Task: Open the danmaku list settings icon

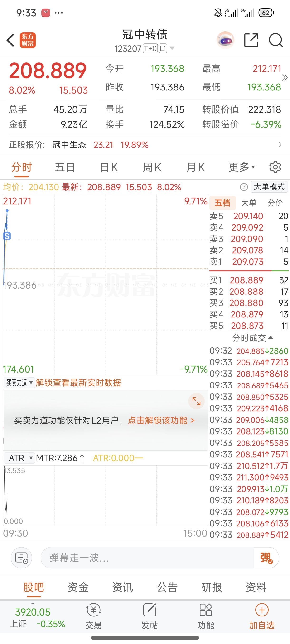Action: coord(22,558)
